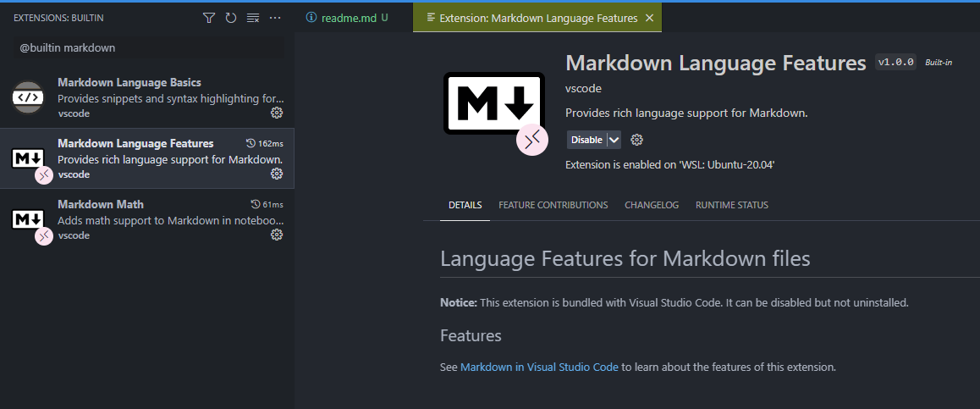This screenshot has width=980, height=409.
Task: Open gear menu for Markdown Language Basics
Action: pyautogui.click(x=276, y=113)
